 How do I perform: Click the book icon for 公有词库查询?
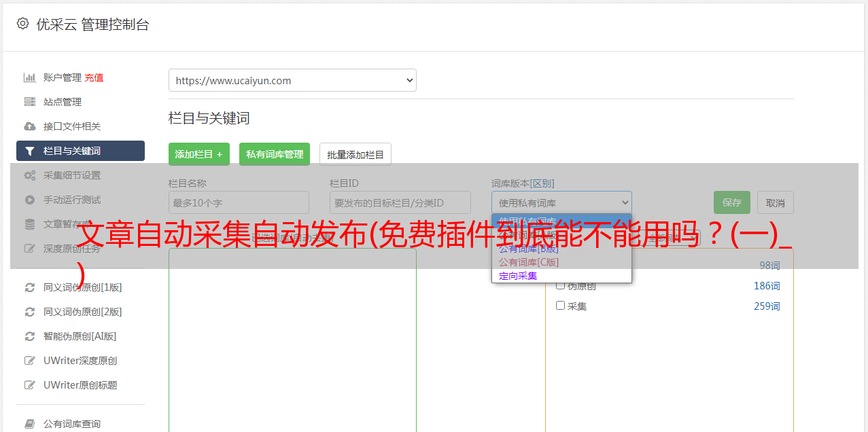click(30, 424)
